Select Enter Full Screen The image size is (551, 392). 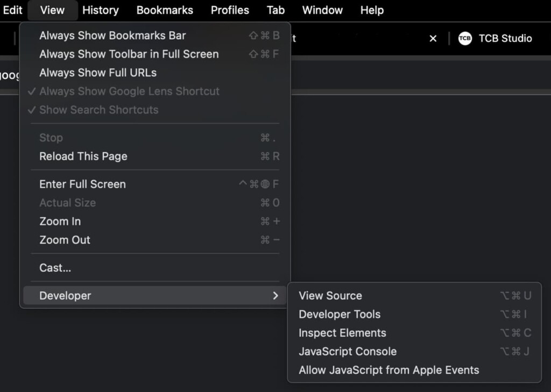coord(82,184)
